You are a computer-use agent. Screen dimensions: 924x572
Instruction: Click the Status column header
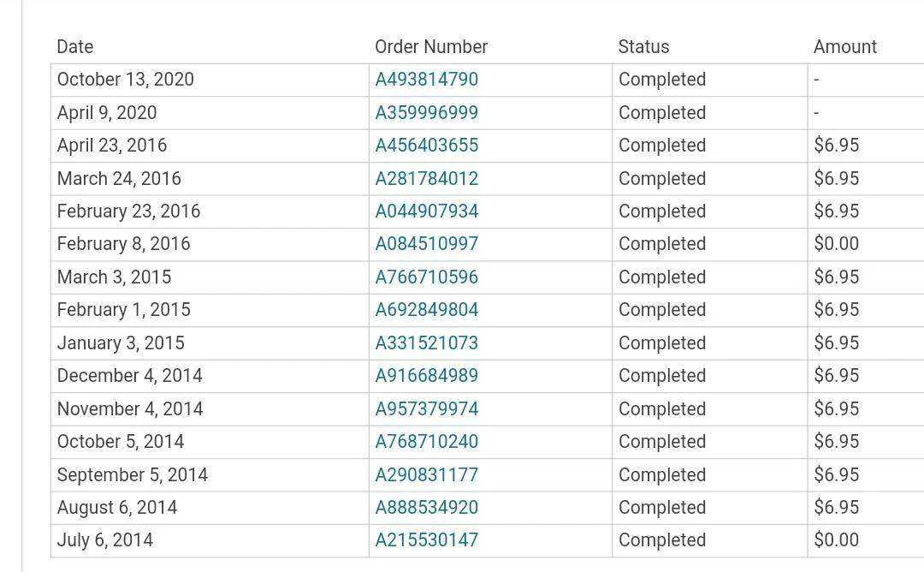643,46
